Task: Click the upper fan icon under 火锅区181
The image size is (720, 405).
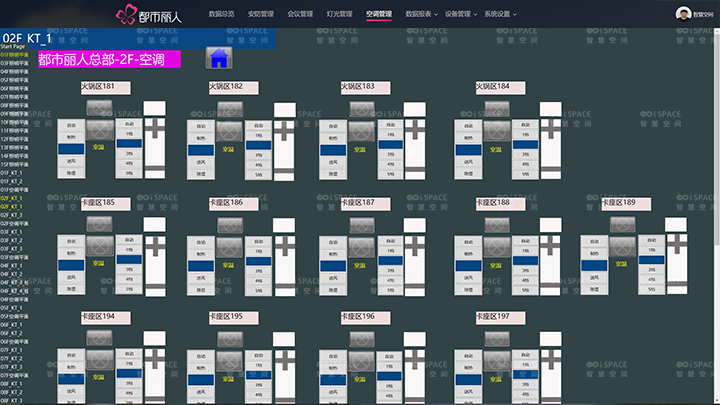Action: tap(98, 106)
